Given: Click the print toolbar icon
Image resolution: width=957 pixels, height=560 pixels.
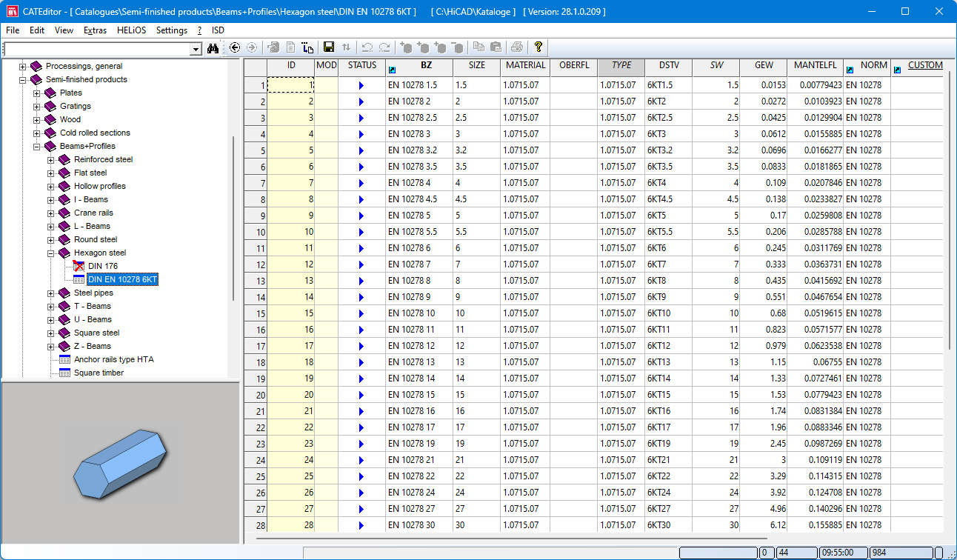Looking at the screenshot, I should (517, 47).
